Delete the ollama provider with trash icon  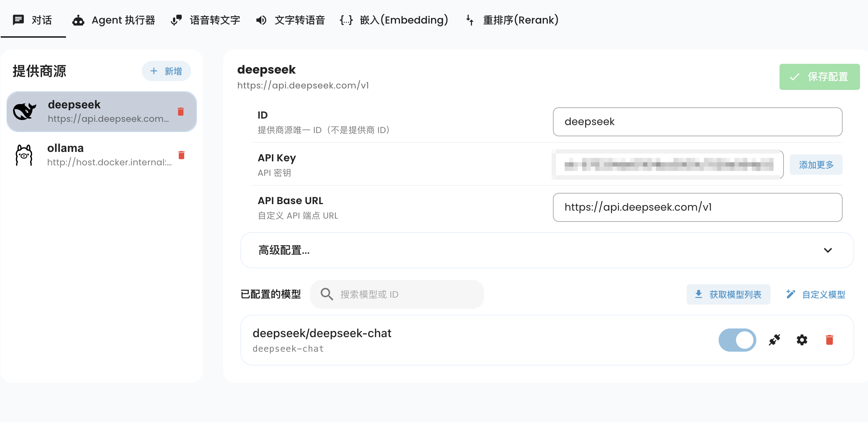point(181,155)
